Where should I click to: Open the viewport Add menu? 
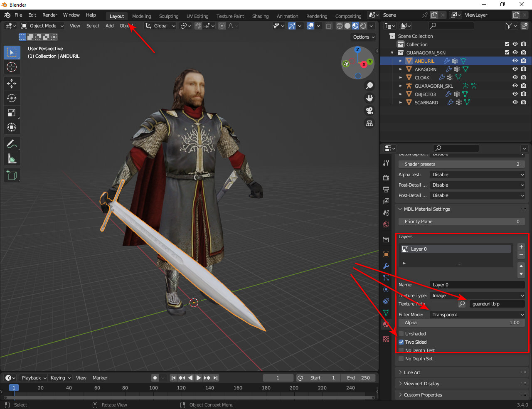point(110,26)
